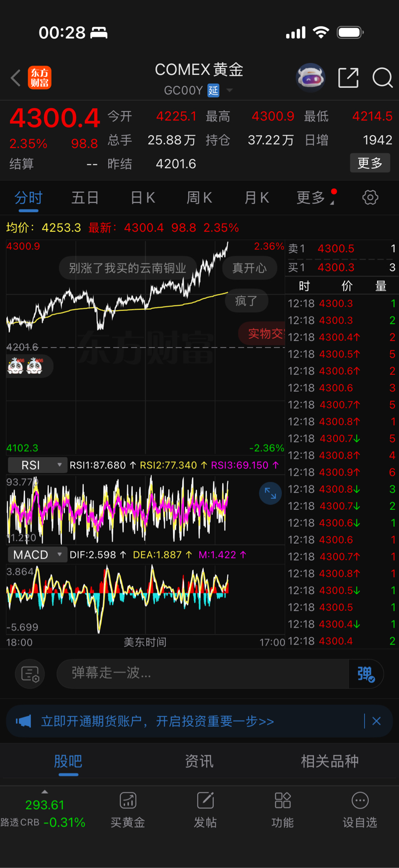Tap the 均价 4253.3 label

(x=44, y=228)
